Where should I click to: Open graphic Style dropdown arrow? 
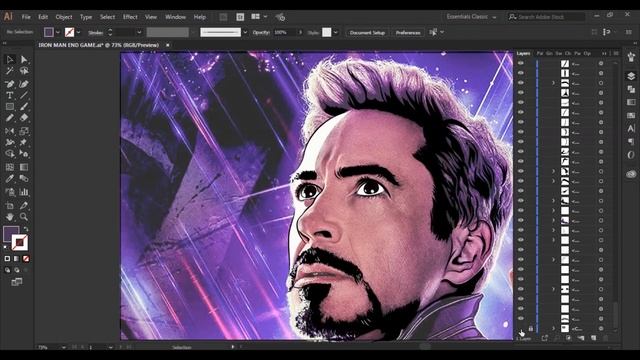(x=336, y=32)
